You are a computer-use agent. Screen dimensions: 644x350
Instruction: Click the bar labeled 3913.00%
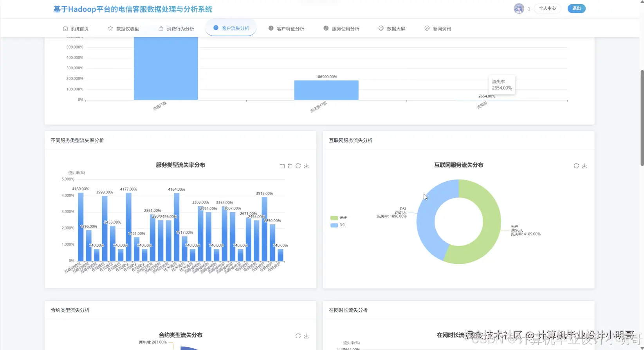264,229
